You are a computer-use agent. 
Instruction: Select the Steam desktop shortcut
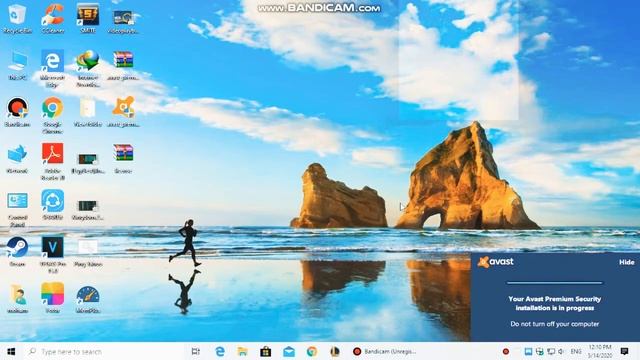[x=17, y=251]
